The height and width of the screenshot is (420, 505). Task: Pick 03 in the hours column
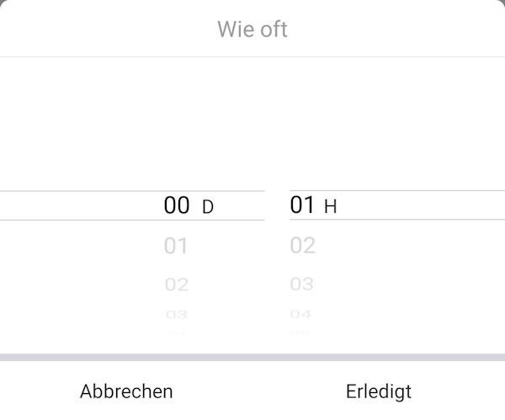(x=302, y=284)
